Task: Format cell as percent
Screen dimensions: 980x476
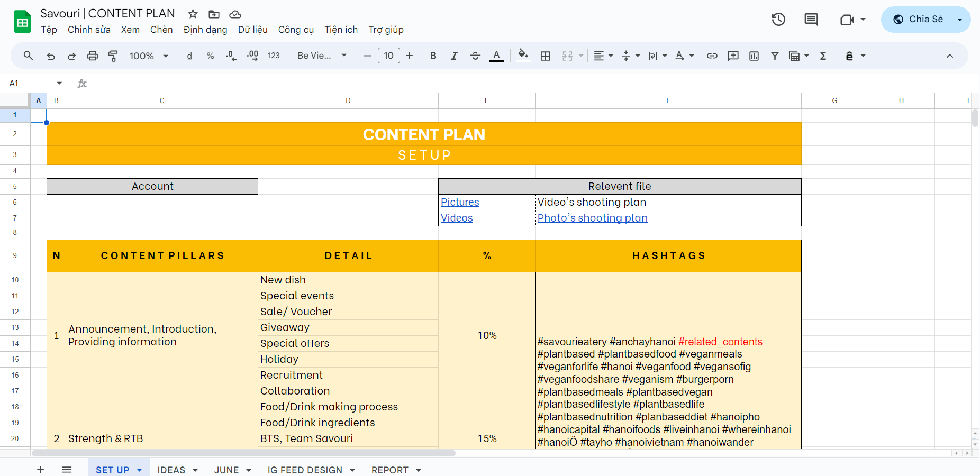Action: pos(210,56)
